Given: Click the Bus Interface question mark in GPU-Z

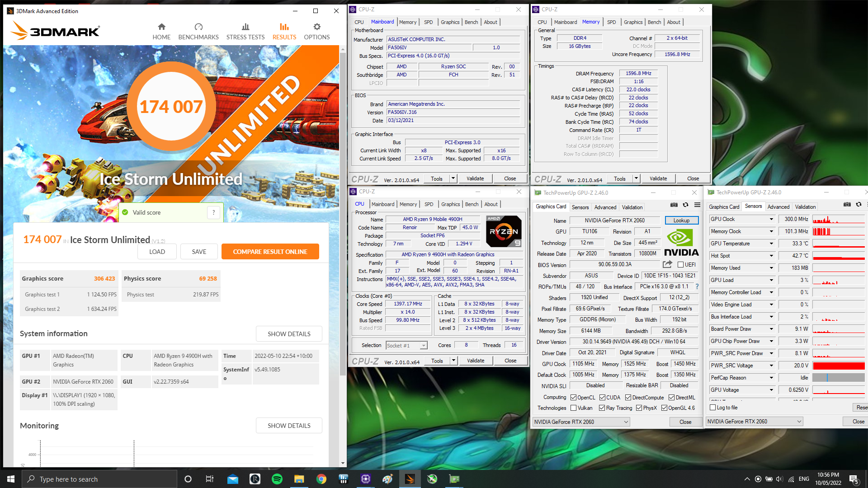Looking at the screenshot, I should [x=697, y=286].
